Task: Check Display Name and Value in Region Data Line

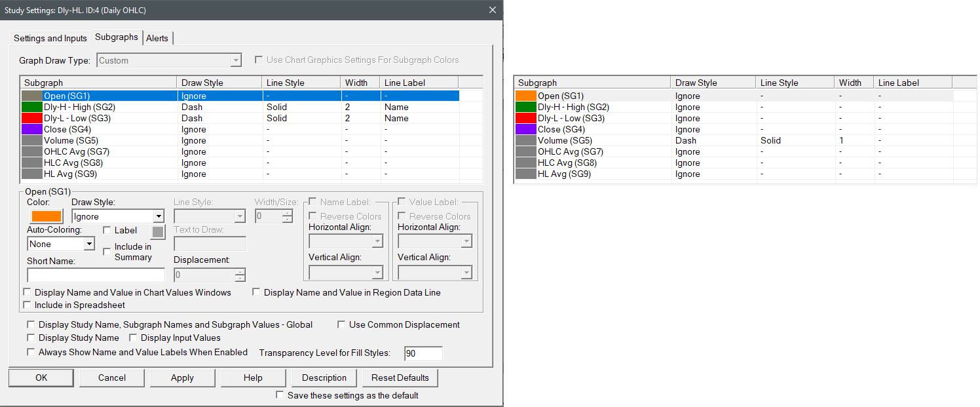Action: click(257, 292)
